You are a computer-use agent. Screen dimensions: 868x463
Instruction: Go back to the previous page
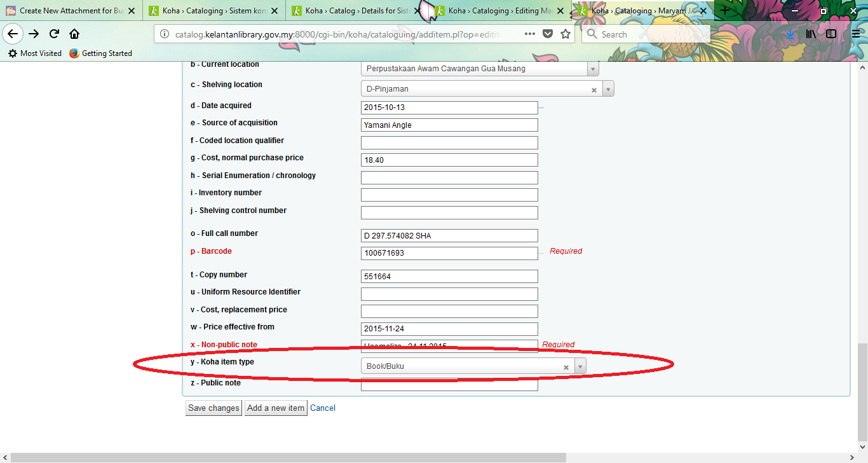click(13, 34)
